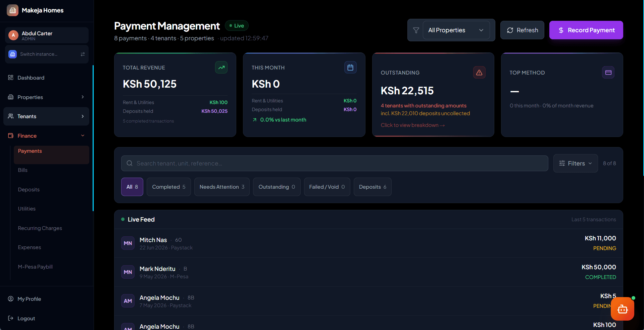This screenshot has width=644, height=330.
Task: Open the Mark Nderitu transaction row
Action: 368,272
